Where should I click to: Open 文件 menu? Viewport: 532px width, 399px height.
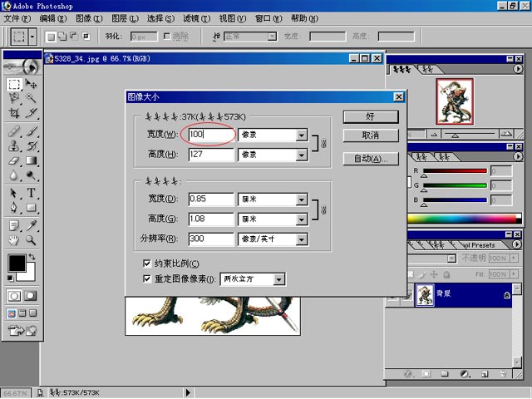coord(17,18)
